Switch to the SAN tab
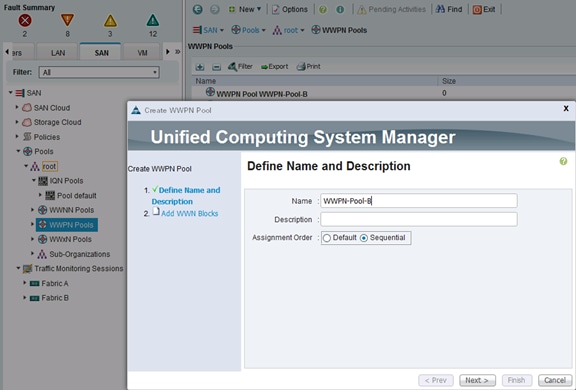The image size is (576, 390). [101, 53]
